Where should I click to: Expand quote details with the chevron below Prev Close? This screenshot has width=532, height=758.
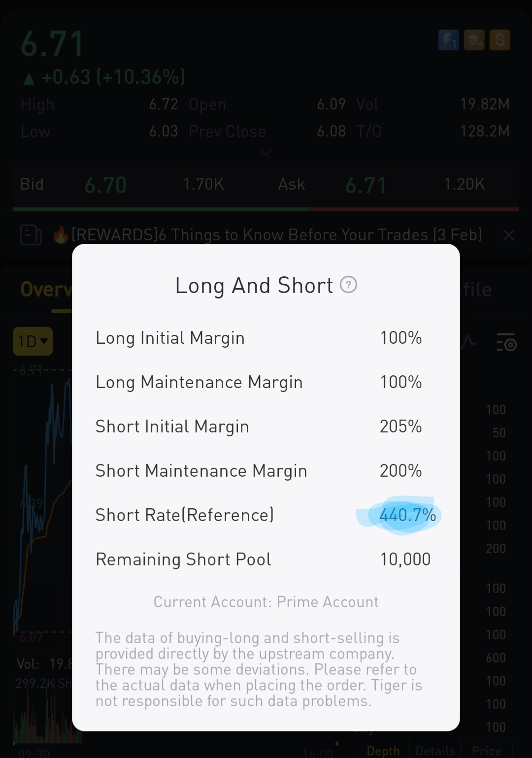(x=266, y=153)
